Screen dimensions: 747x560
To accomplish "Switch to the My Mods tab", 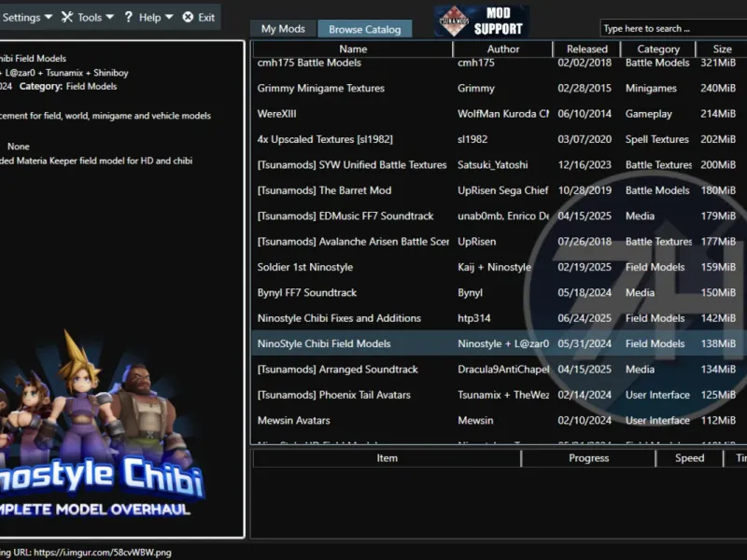I will (283, 29).
